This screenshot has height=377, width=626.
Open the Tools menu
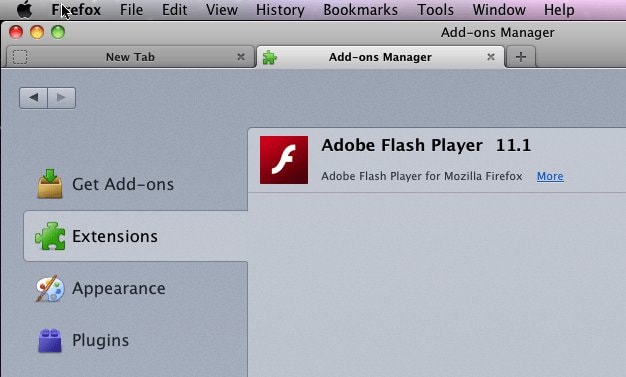(435, 10)
